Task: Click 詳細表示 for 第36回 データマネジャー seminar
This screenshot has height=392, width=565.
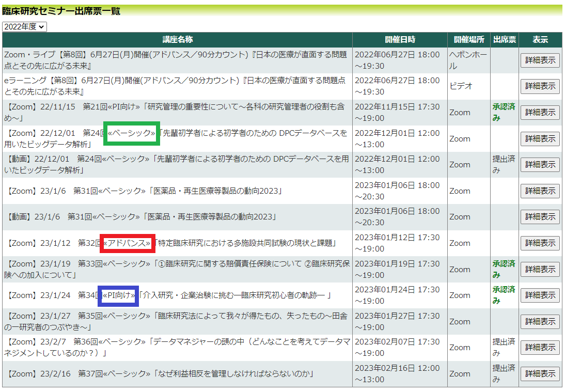Action: 540,347
